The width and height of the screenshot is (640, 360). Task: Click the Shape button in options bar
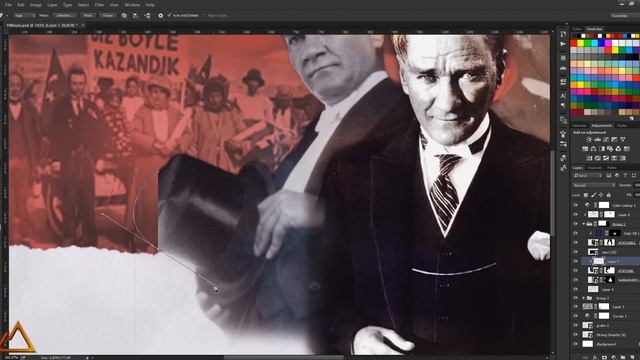click(x=107, y=16)
